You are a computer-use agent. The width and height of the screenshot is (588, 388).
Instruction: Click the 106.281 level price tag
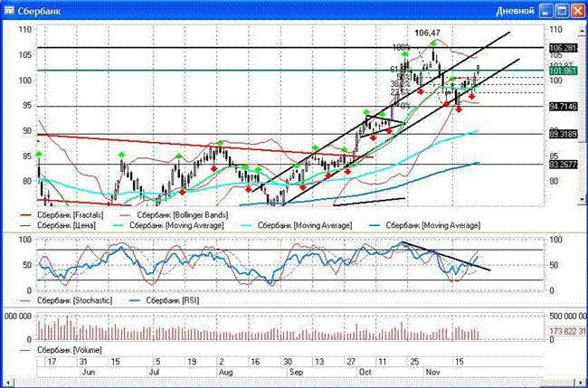point(563,48)
